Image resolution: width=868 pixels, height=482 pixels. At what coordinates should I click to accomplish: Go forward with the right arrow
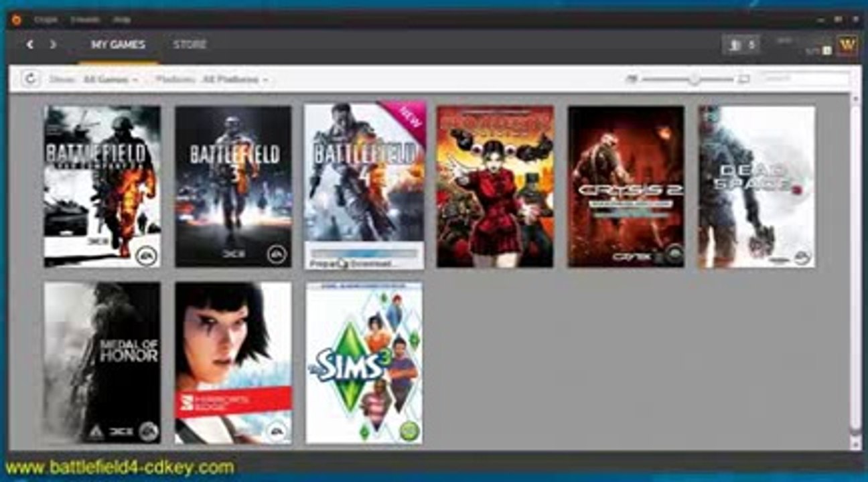tap(53, 45)
